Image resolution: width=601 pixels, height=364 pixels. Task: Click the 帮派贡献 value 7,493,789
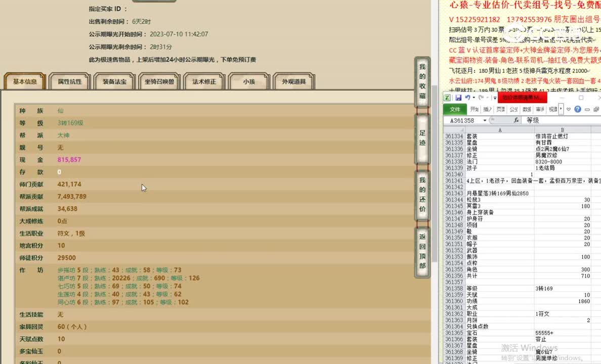coord(72,197)
